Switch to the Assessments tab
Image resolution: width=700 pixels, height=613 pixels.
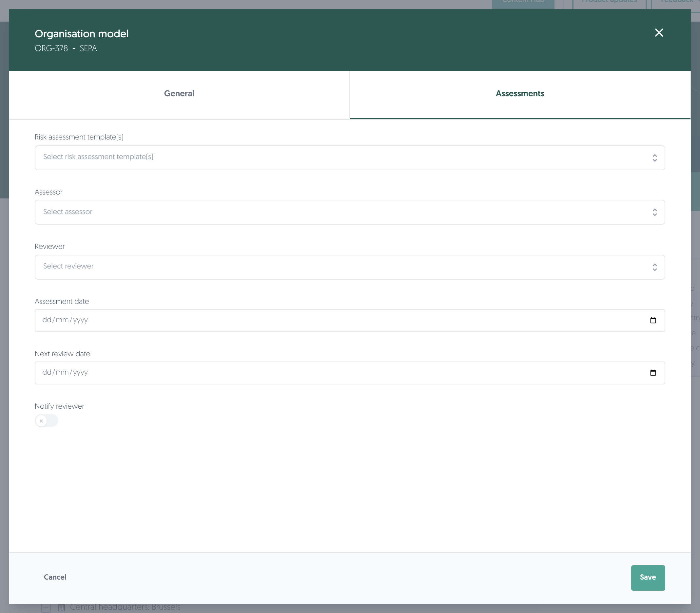520,95
